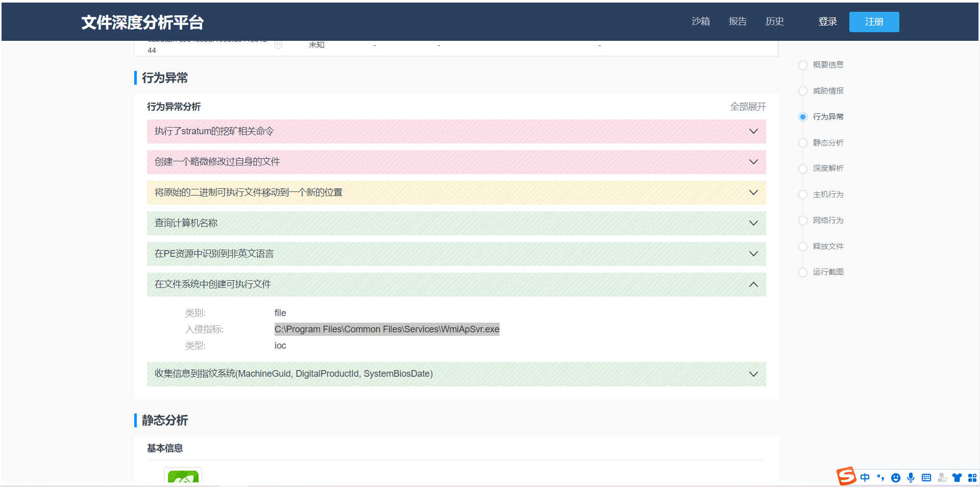Go to 威胁情报 section label
Image resolution: width=980 pixels, height=487 pixels.
click(828, 91)
